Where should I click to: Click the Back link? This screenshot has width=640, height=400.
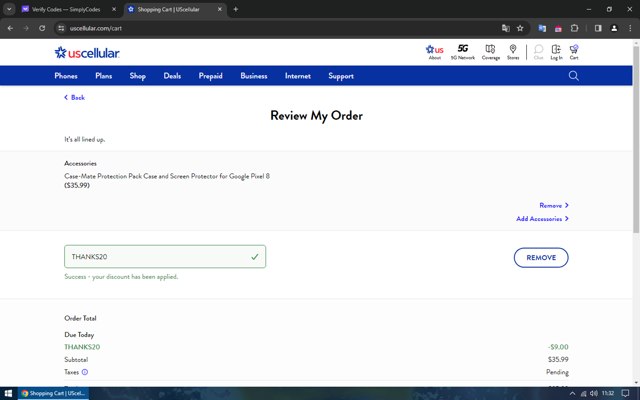point(75,98)
